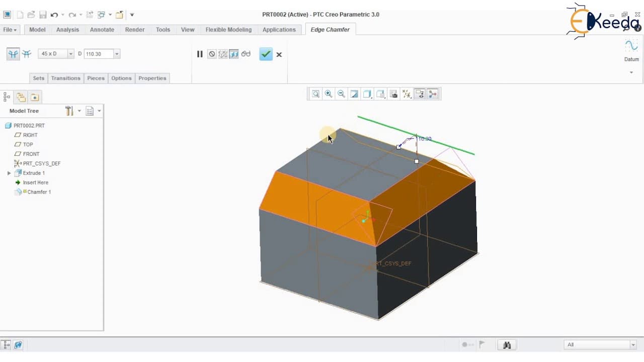Screen dimensions: 644x362
Task: Toggle the no-preview mode icon
Action: click(x=212, y=54)
